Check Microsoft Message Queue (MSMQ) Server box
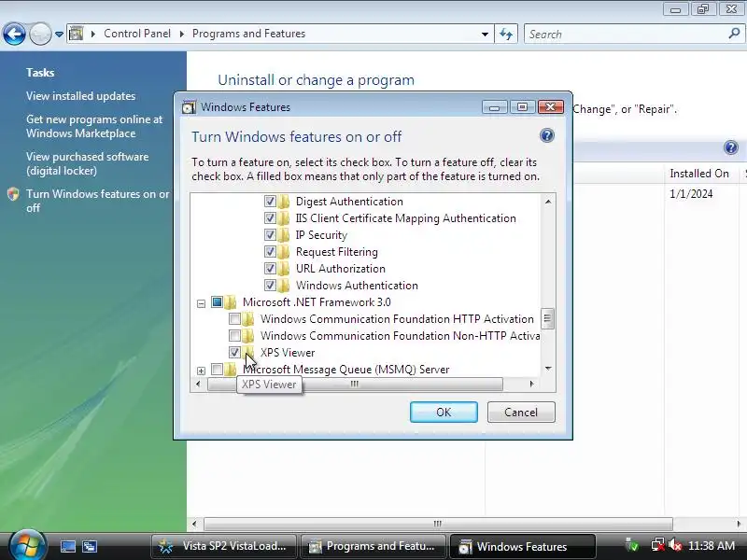Image resolution: width=747 pixels, height=560 pixels. tap(218, 369)
